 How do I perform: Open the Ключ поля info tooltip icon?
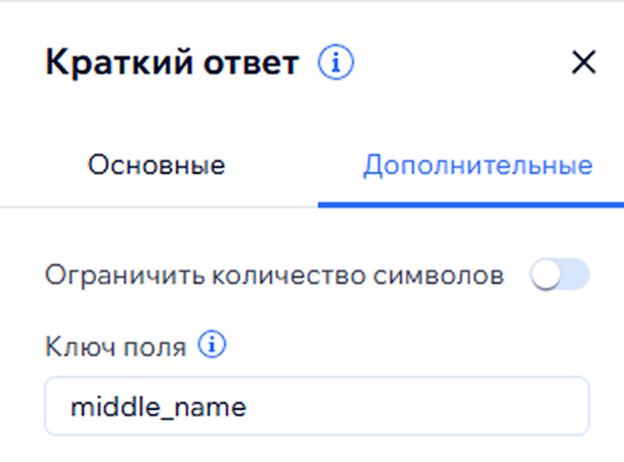(212, 346)
